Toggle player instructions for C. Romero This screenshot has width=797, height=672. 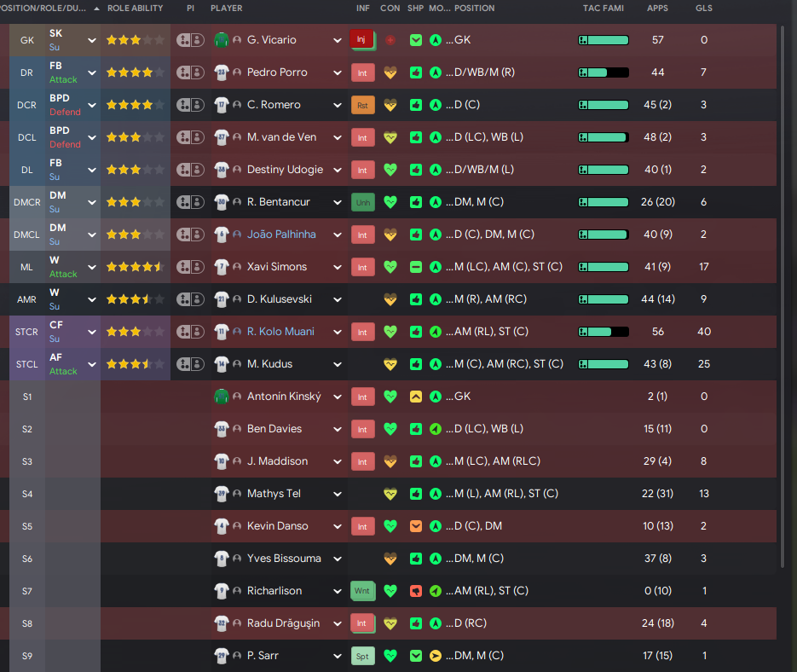coord(190,105)
